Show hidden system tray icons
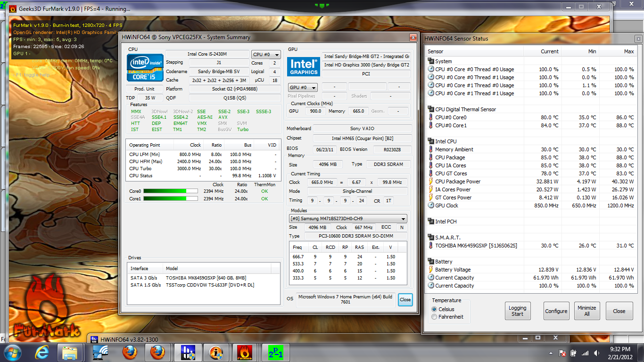 pos(551,353)
